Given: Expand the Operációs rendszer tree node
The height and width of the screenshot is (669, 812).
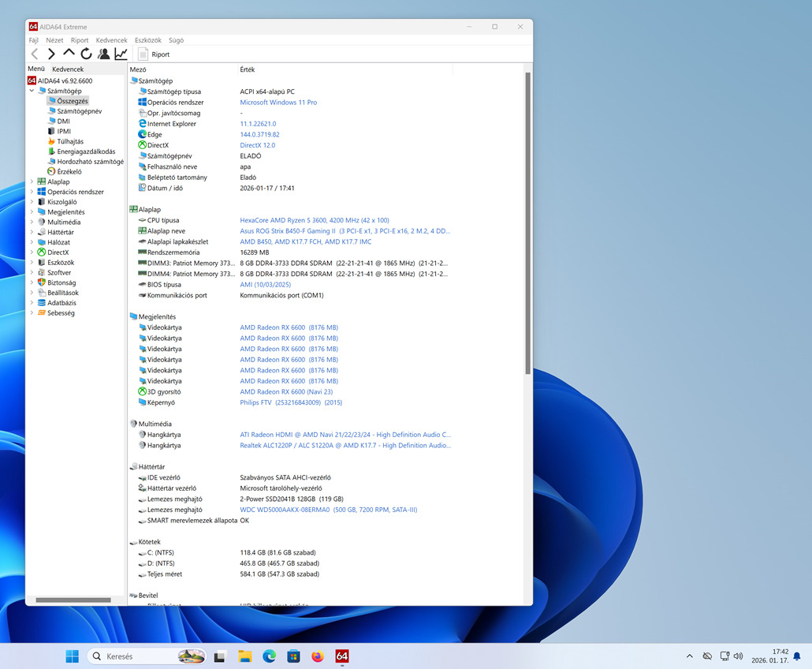Looking at the screenshot, I should [x=32, y=192].
